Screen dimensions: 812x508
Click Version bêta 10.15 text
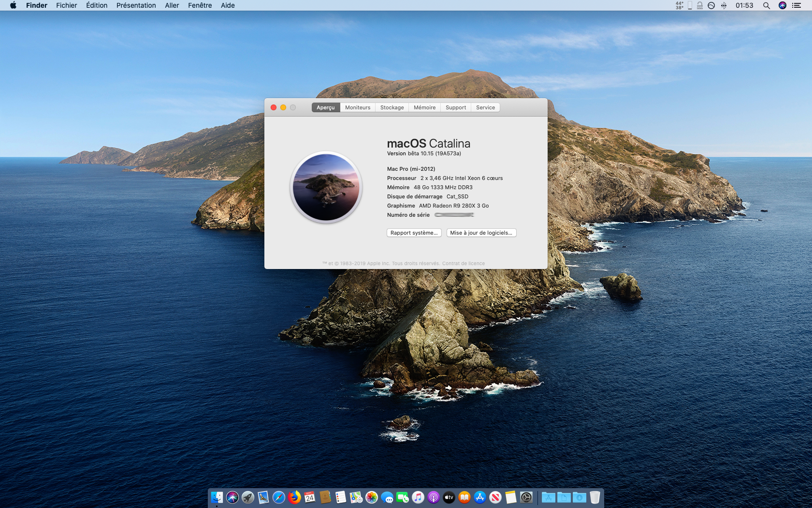click(x=424, y=153)
